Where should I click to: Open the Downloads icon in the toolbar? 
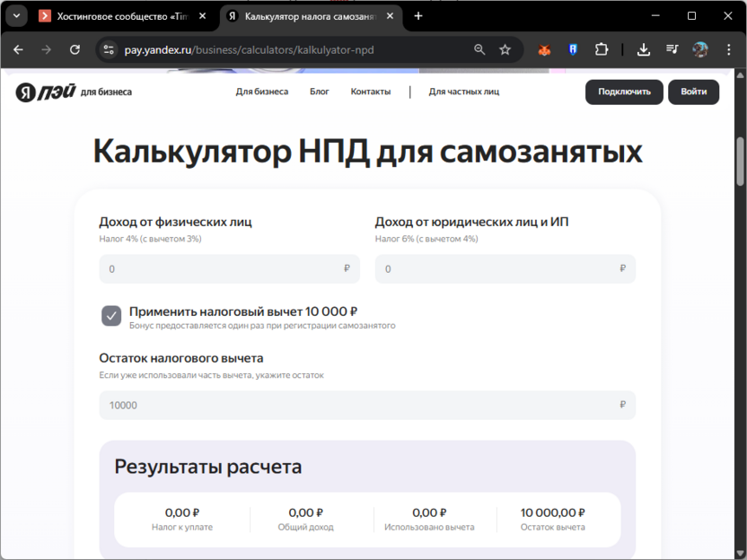643,49
